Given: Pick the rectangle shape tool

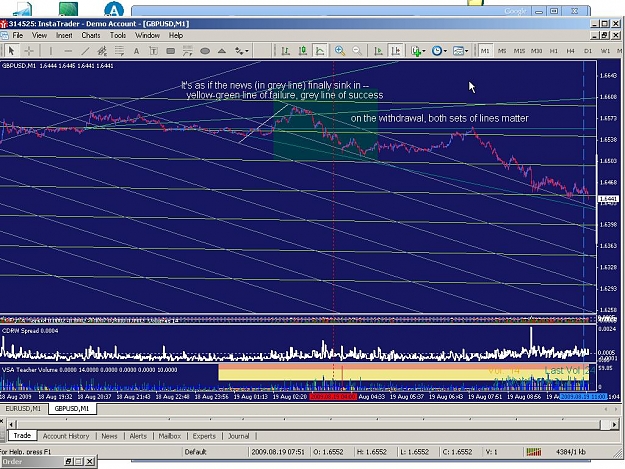Looking at the screenshot, I should [170, 51].
